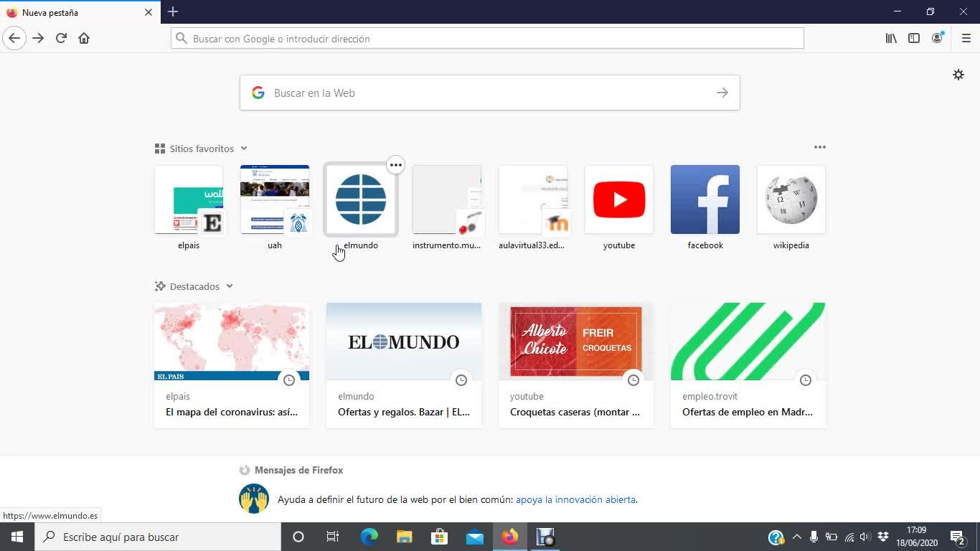980x551 pixels.
Task: Click the Escribe aquí para buscar box
Action: pyautogui.click(x=158, y=537)
